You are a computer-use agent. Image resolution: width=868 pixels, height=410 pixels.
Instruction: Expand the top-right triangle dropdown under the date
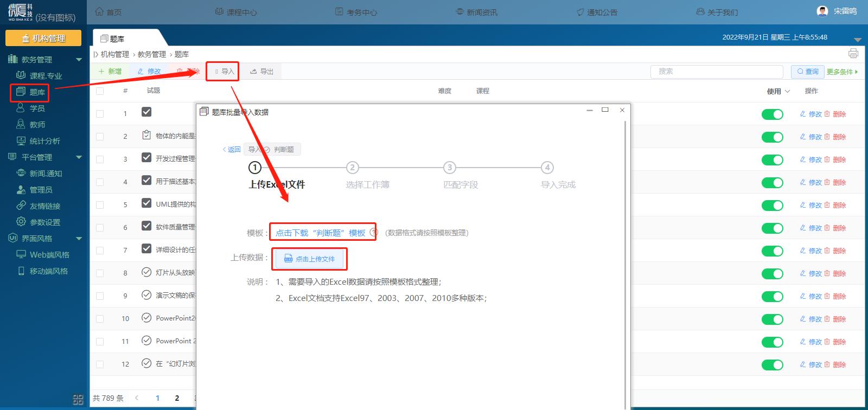[x=858, y=40]
